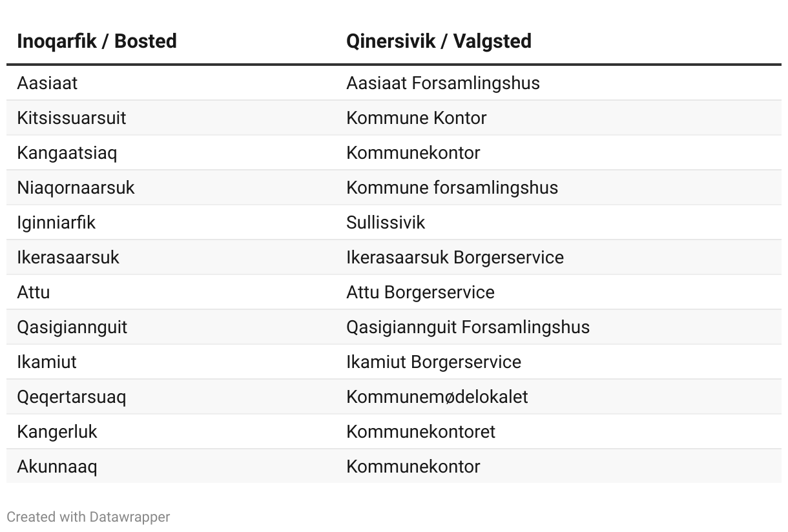Screen dimensions: 788x532
Task: Select the Sullissivik cell
Action: [386, 223]
